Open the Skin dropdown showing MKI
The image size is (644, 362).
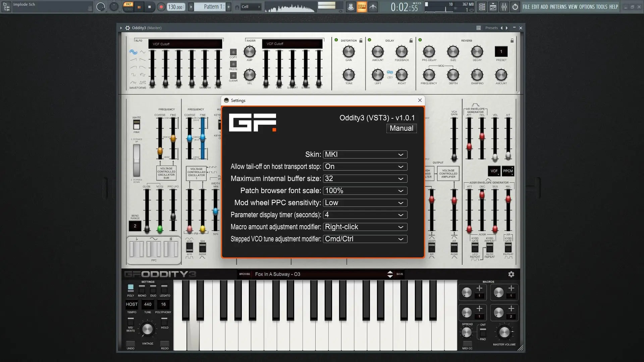tap(365, 155)
